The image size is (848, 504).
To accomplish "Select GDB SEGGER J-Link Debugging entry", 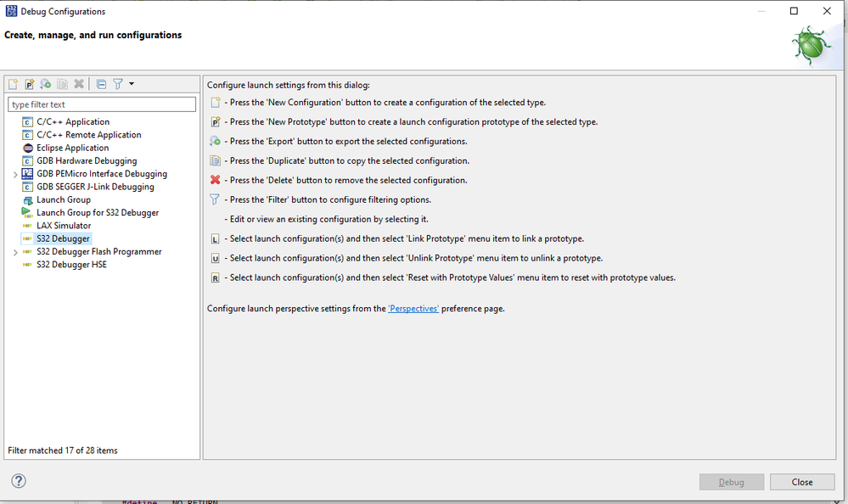I will click(x=95, y=187).
